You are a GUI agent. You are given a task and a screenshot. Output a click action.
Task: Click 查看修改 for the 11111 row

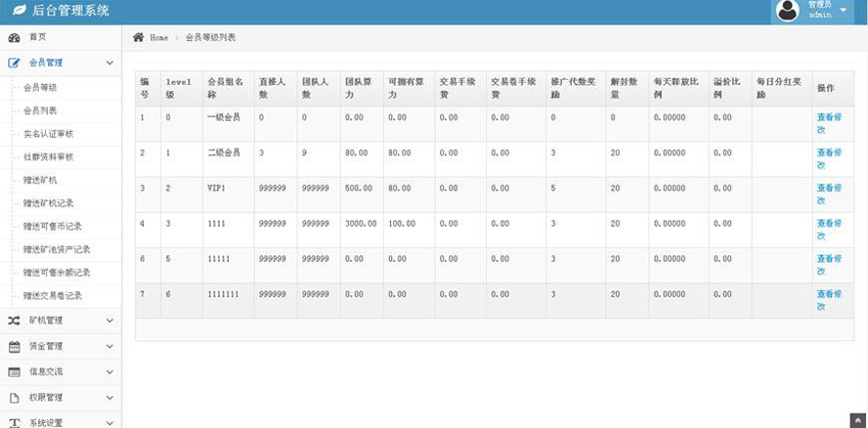[x=829, y=266]
